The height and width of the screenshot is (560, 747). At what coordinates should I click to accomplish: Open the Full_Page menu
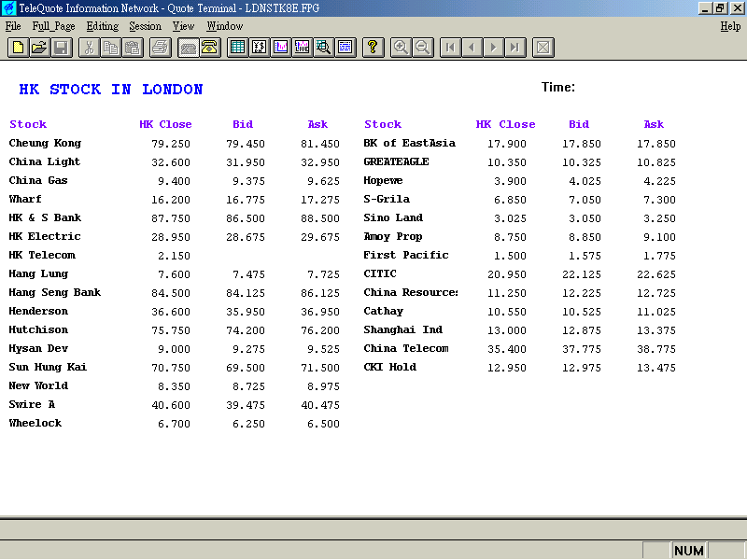pos(54,26)
